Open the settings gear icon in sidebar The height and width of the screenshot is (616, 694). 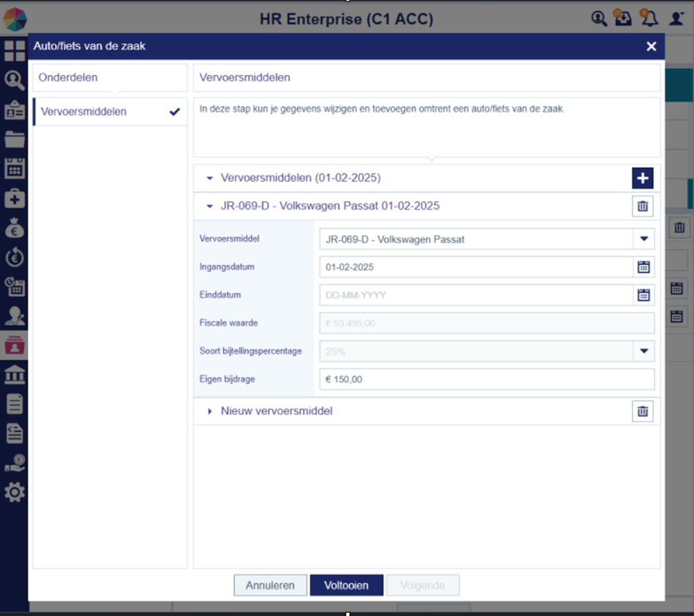click(x=15, y=492)
